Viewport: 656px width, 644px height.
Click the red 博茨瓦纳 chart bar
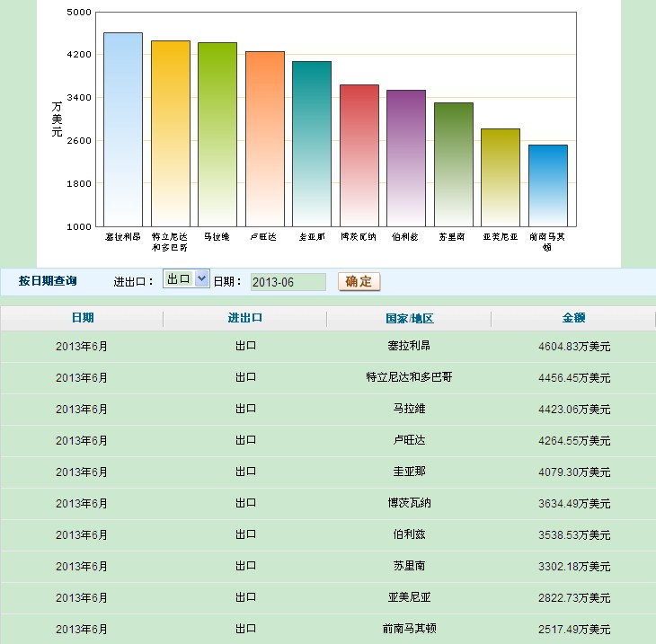tap(359, 155)
